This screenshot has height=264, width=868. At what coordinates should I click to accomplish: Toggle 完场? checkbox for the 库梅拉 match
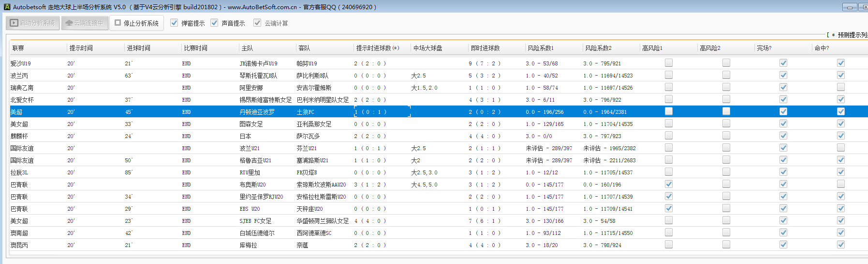pos(783,245)
